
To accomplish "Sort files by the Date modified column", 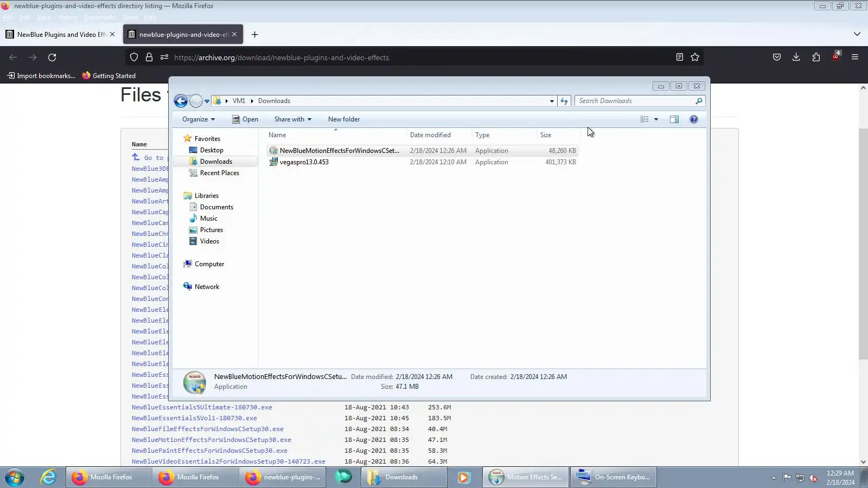I will coord(439,135).
